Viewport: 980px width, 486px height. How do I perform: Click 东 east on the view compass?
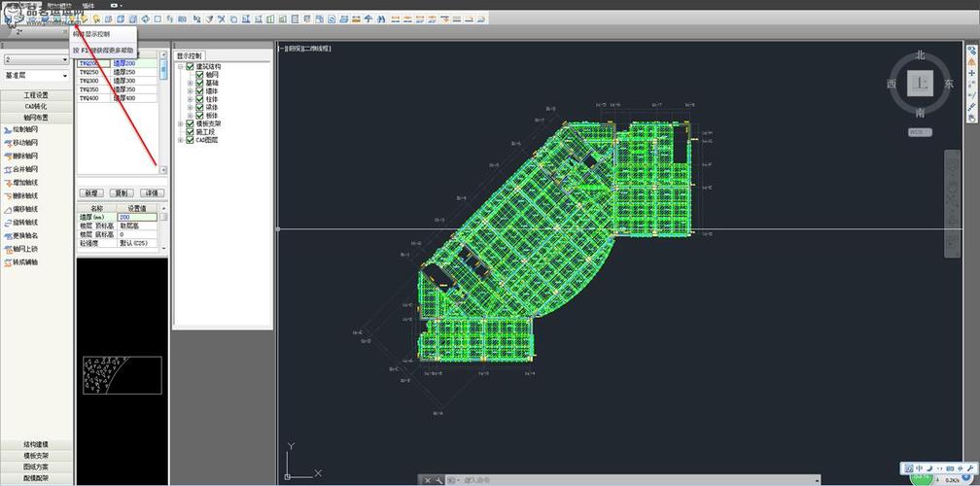(x=949, y=84)
